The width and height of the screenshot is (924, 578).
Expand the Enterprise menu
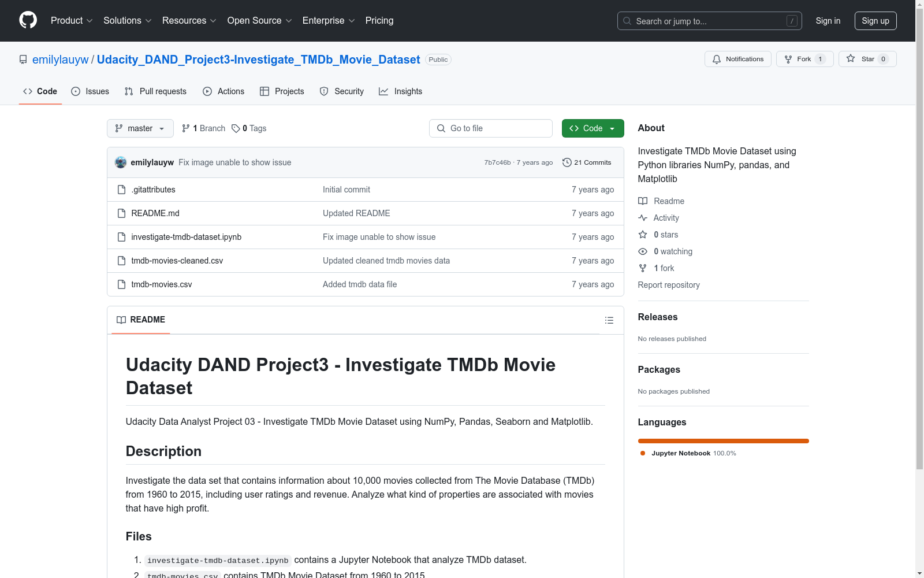tap(329, 21)
